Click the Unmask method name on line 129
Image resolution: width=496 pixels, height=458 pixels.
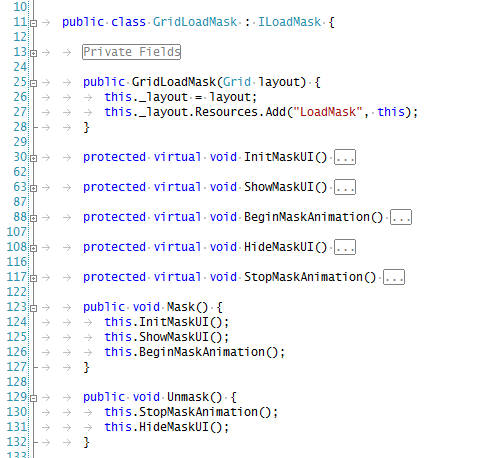tap(188, 397)
